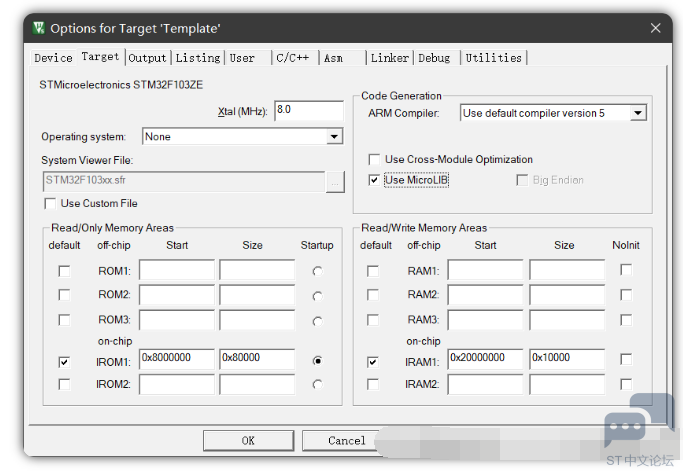Check the RAM1 default checkbox
The height and width of the screenshot is (476, 683).
(373, 271)
